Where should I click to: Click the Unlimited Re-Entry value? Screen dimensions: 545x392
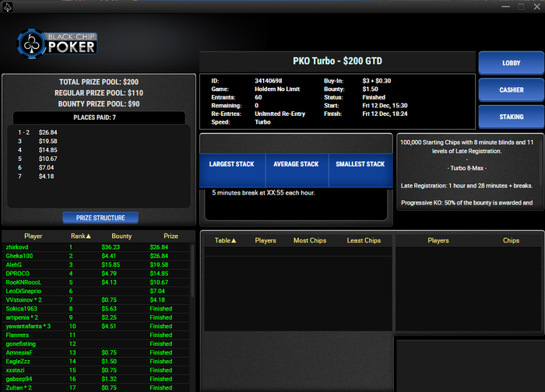tap(280, 114)
